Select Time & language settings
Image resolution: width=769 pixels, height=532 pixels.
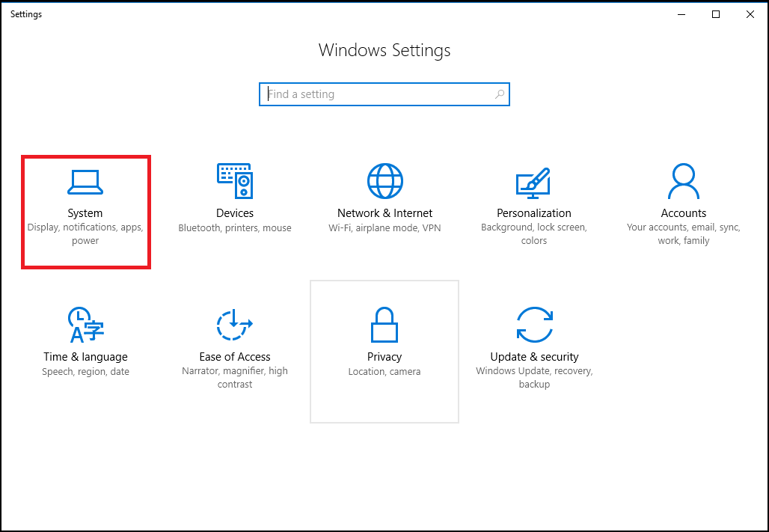[85, 342]
